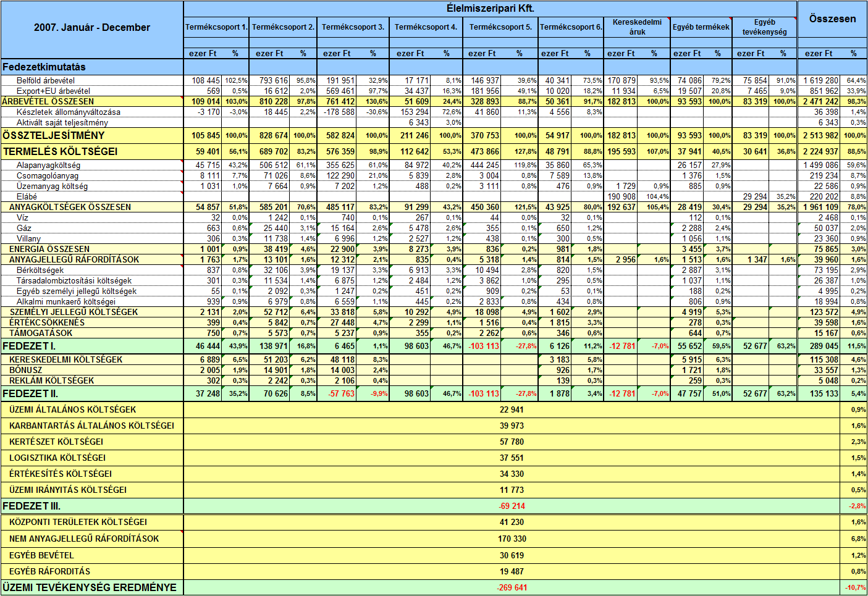Viewport: 868px width, 596px height.
Task: Click the '170 330' value cell
Action: tap(512, 539)
